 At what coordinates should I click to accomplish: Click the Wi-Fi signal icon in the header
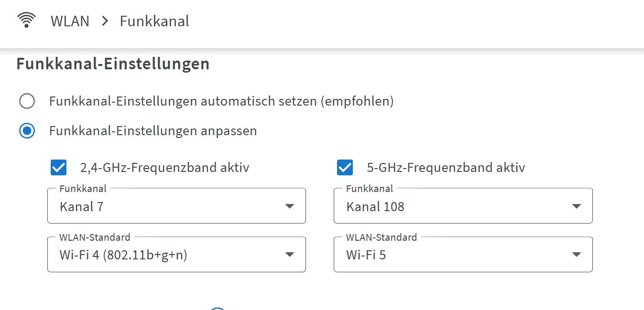point(26,21)
